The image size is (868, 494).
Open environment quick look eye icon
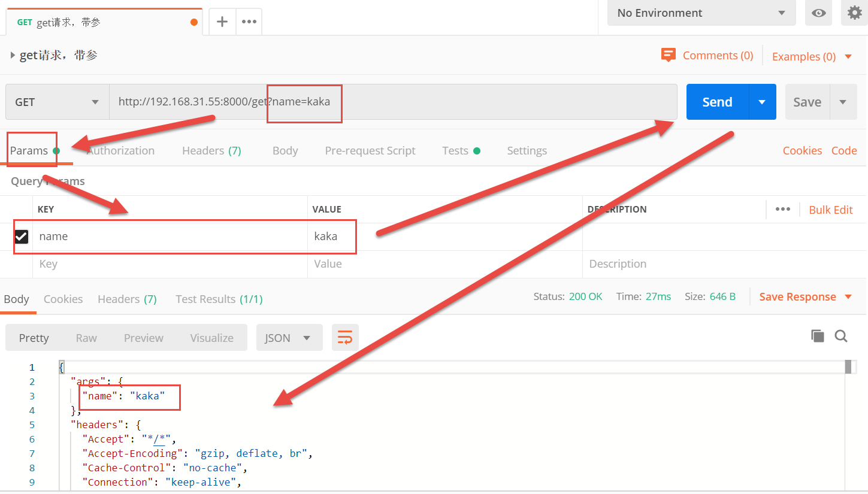click(x=818, y=13)
